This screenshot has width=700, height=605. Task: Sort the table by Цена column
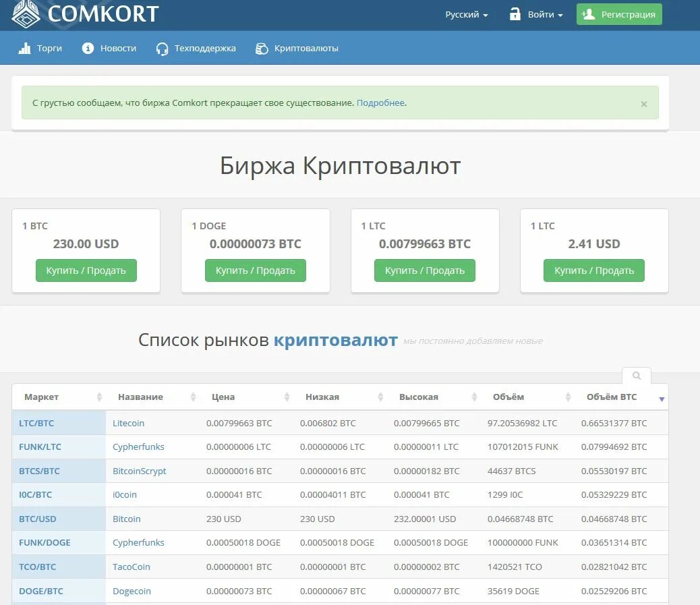[246, 397]
